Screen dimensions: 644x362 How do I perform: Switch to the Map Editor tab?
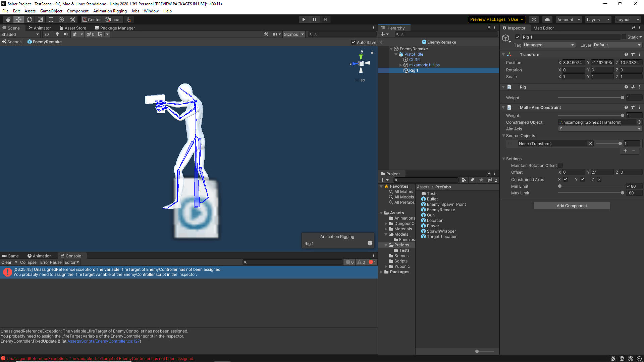click(543, 28)
